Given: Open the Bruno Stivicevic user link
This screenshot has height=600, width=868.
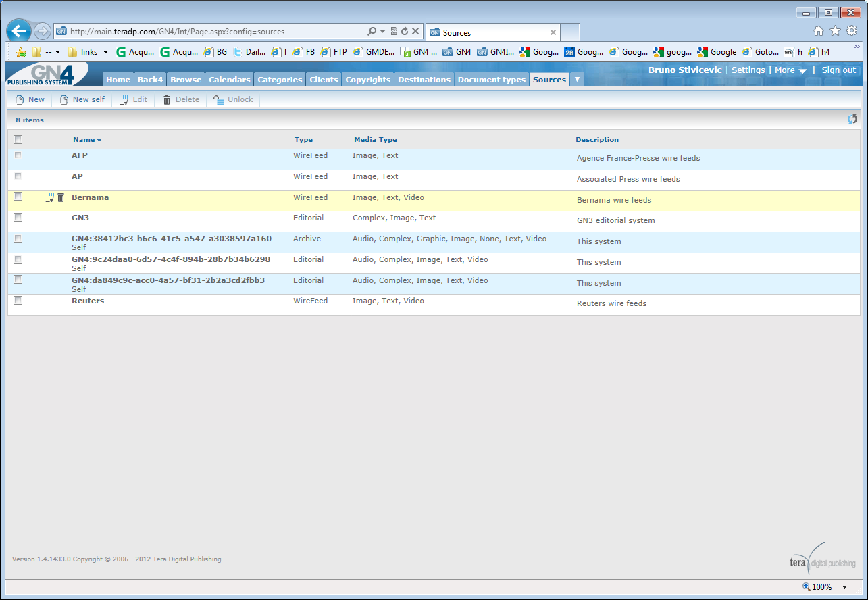Looking at the screenshot, I should coord(685,70).
